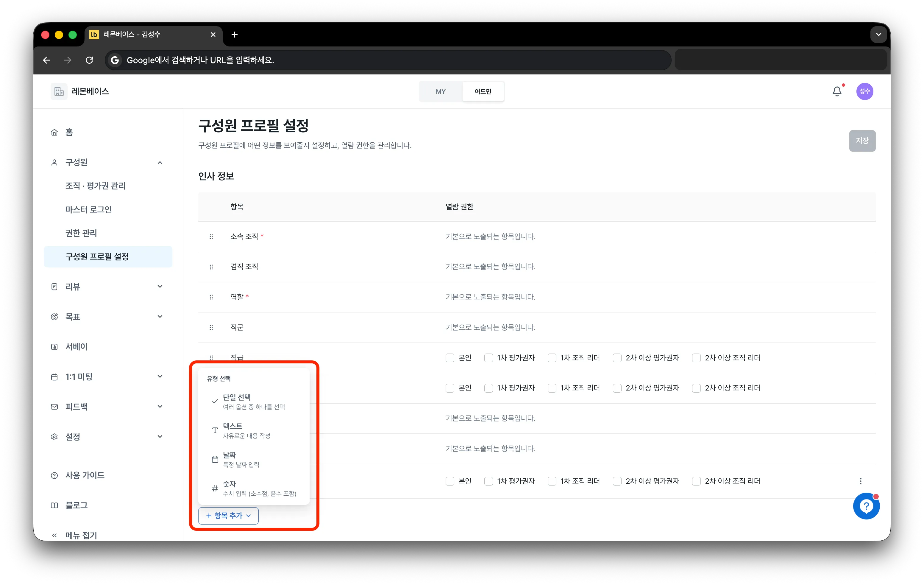Expand the 1:1 미팅 sidebar section
This screenshot has height=585, width=924.
pos(160,376)
